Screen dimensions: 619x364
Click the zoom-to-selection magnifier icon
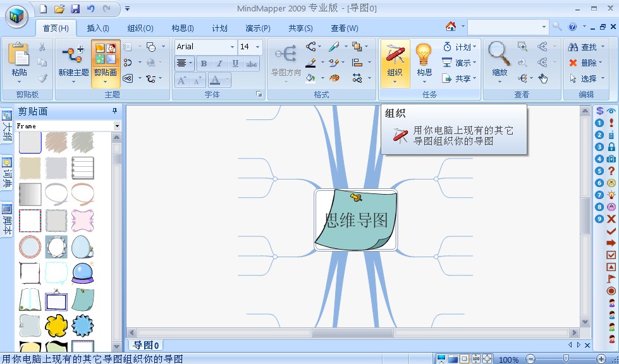tap(522, 47)
